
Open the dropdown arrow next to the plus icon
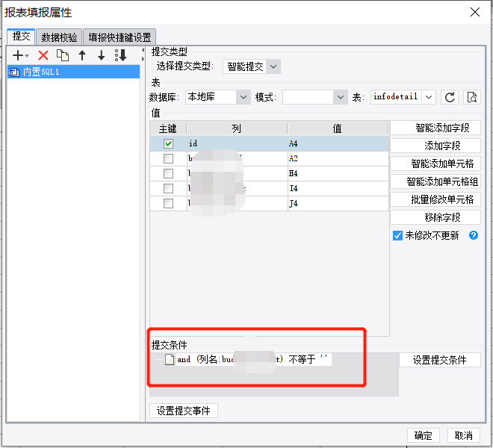(27, 56)
